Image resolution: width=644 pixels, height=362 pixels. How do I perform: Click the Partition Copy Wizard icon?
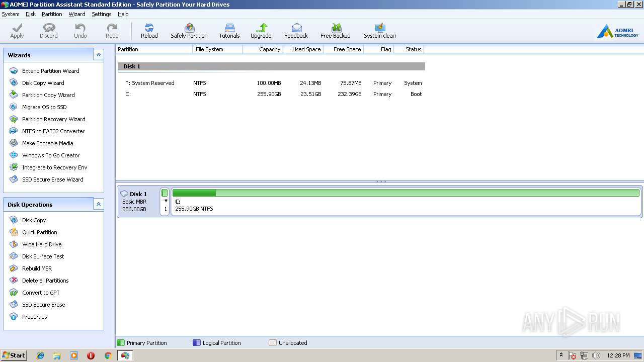(14, 95)
